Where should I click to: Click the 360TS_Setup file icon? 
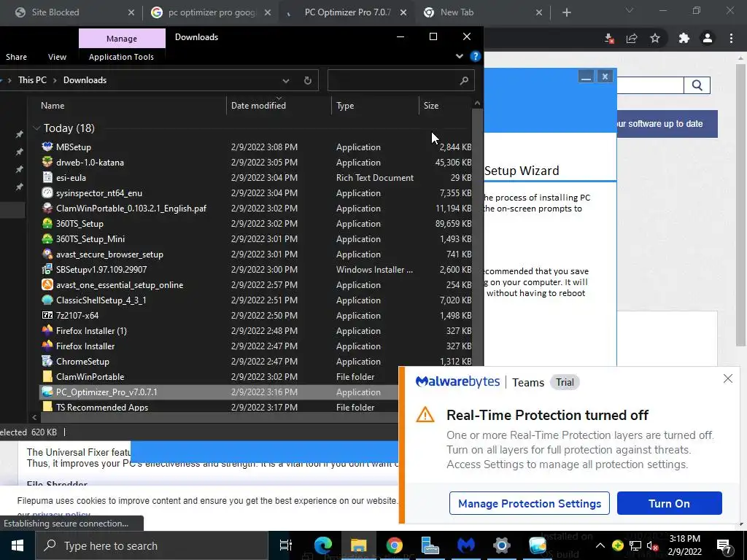tap(47, 223)
